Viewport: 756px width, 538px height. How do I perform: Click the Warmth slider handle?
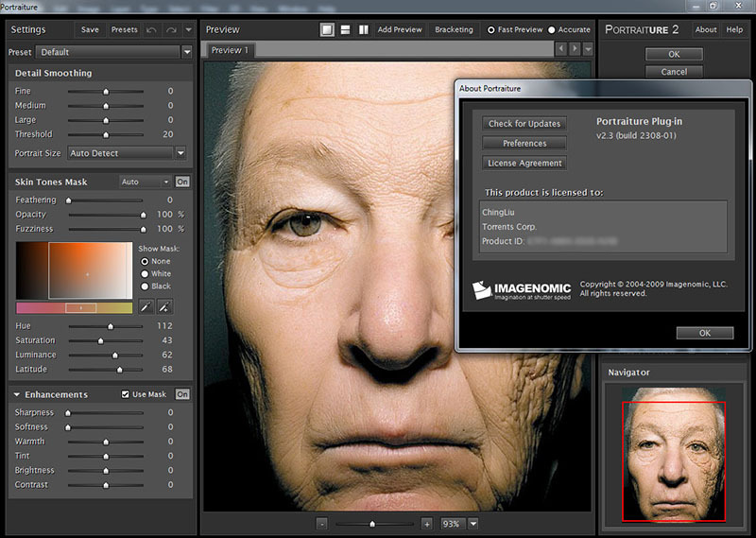[x=106, y=442]
